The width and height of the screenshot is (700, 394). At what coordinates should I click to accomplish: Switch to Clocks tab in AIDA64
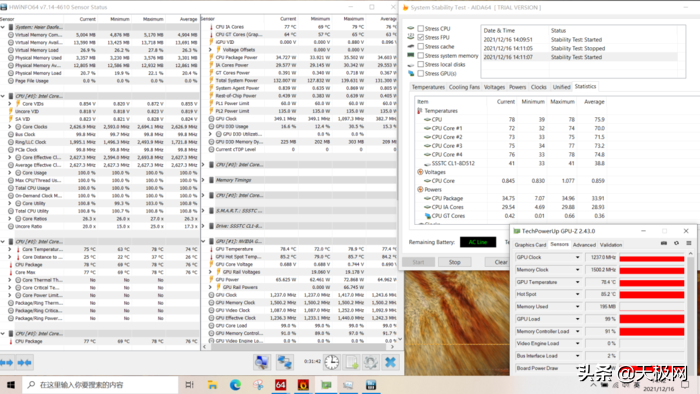pos(538,87)
